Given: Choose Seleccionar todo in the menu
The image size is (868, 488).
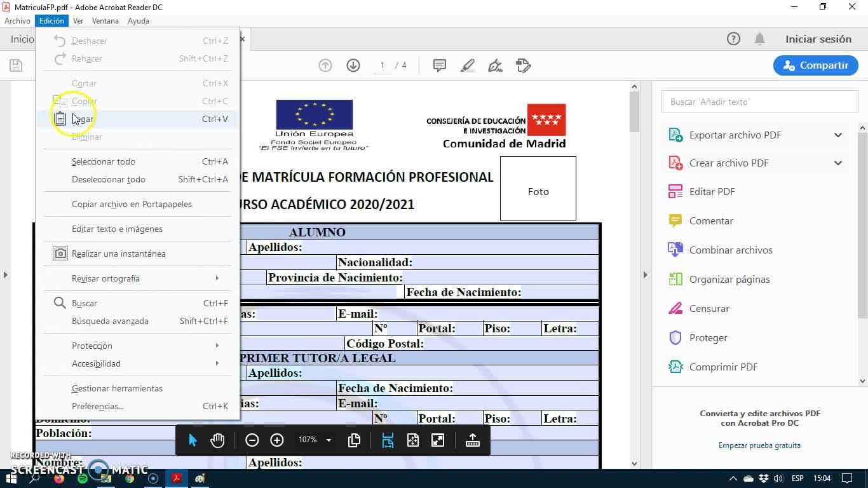Looking at the screenshot, I should pyautogui.click(x=137, y=161).
